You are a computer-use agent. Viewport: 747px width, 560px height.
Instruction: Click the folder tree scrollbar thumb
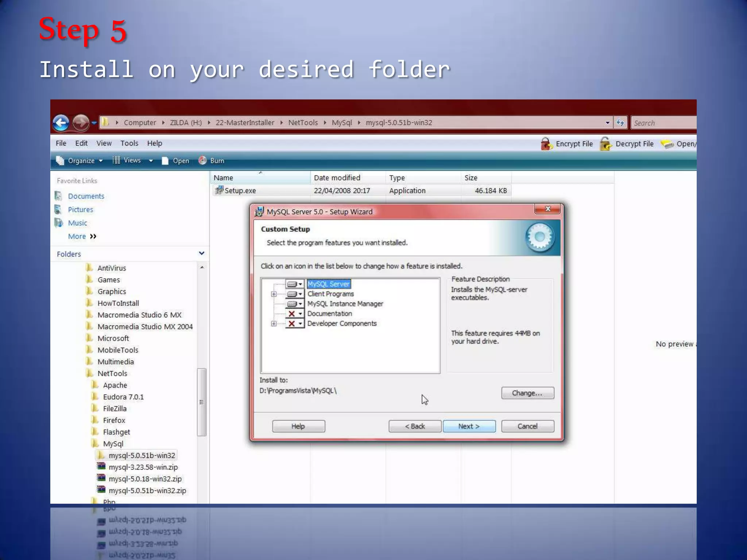(201, 402)
